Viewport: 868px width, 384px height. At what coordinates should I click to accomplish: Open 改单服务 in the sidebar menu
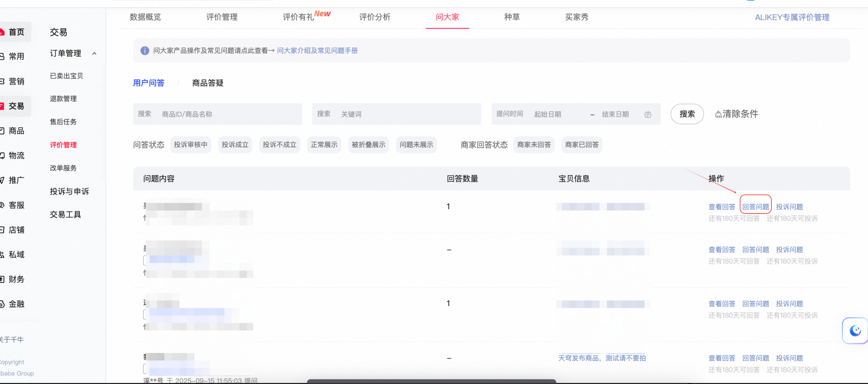[x=63, y=168]
